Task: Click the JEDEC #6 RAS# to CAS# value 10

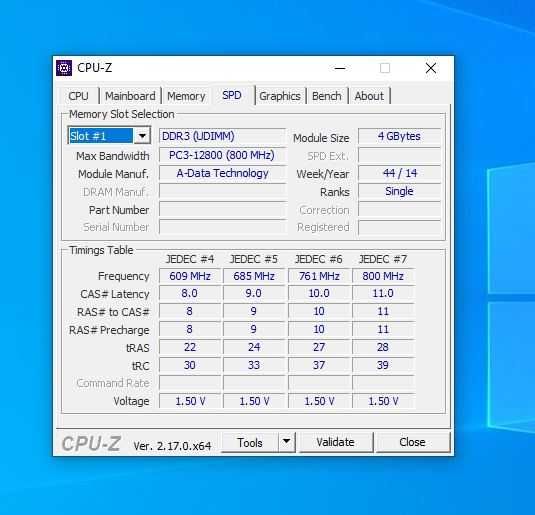Action: click(319, 311)
